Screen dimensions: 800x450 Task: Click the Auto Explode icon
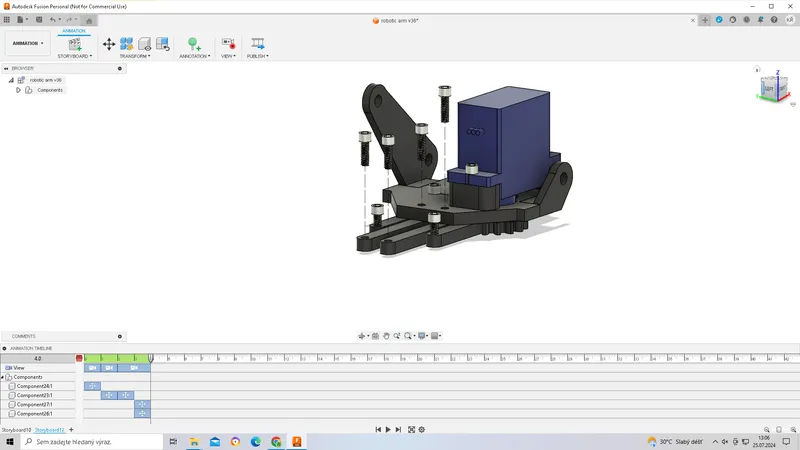point(127,44)
